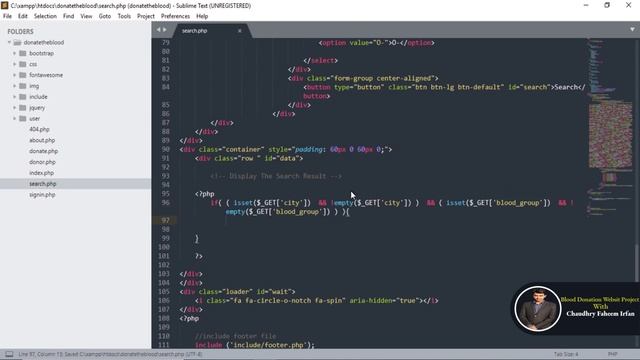Click the minimap code overview

coord(610,127)
